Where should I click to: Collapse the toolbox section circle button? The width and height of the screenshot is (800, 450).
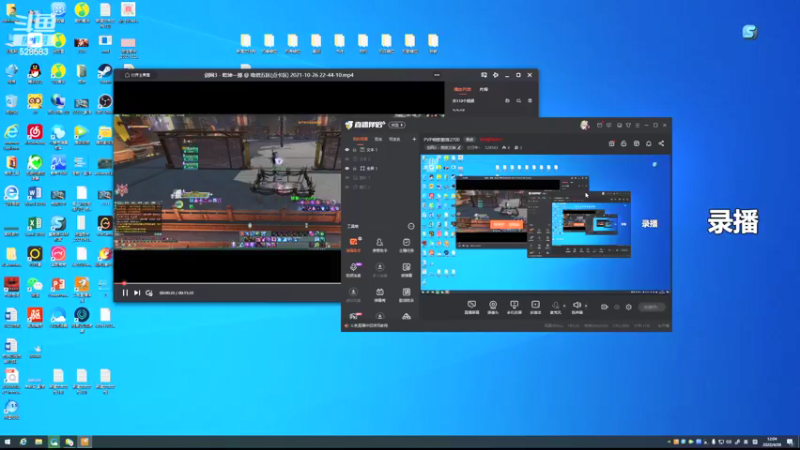coord(411,226)
